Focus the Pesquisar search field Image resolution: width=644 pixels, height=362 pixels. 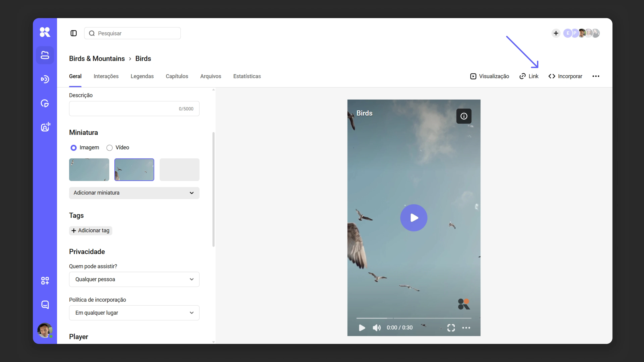tap(132, 33)
